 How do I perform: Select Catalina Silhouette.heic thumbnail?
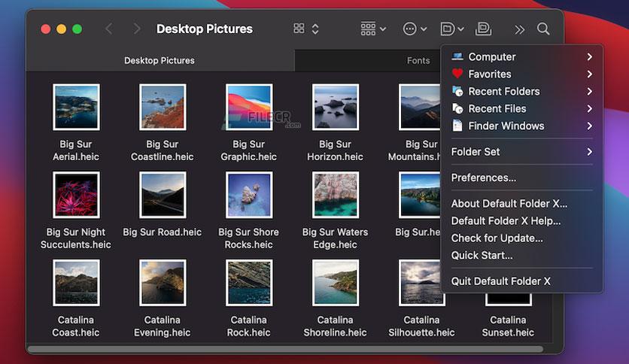point(421,283)
